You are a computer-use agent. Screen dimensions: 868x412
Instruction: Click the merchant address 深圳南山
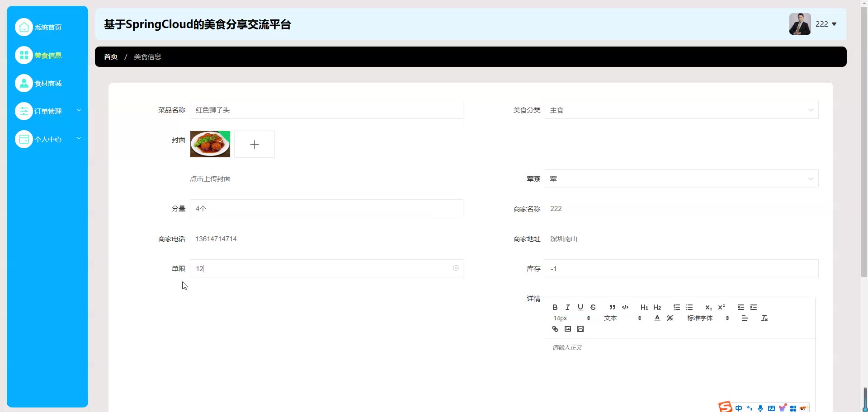click(564, 239)
